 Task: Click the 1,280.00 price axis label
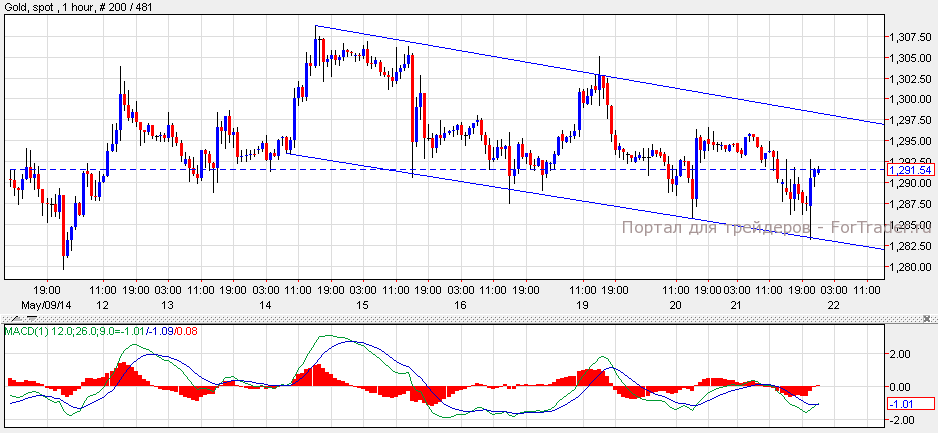[908, 267]
